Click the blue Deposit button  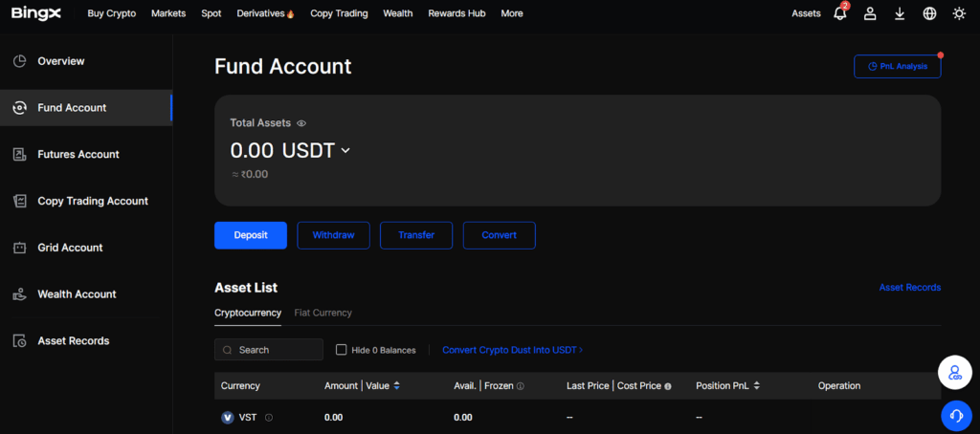coord(250,235)
